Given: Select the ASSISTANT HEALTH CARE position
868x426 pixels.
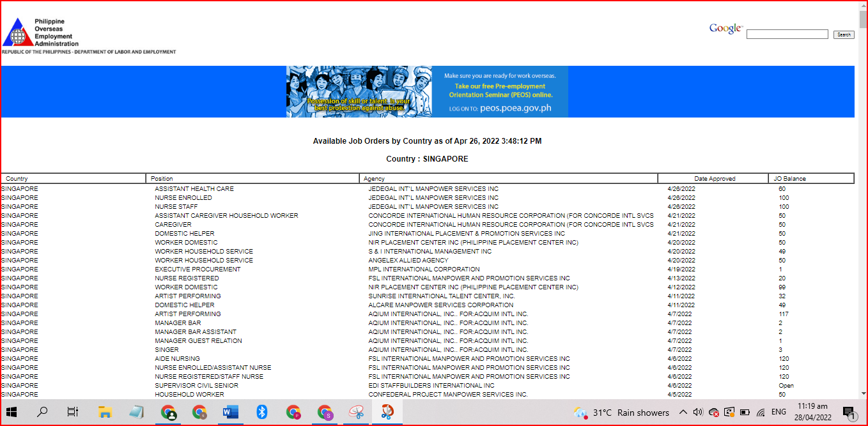Looking at the screenshot, I should coord(194,189).
